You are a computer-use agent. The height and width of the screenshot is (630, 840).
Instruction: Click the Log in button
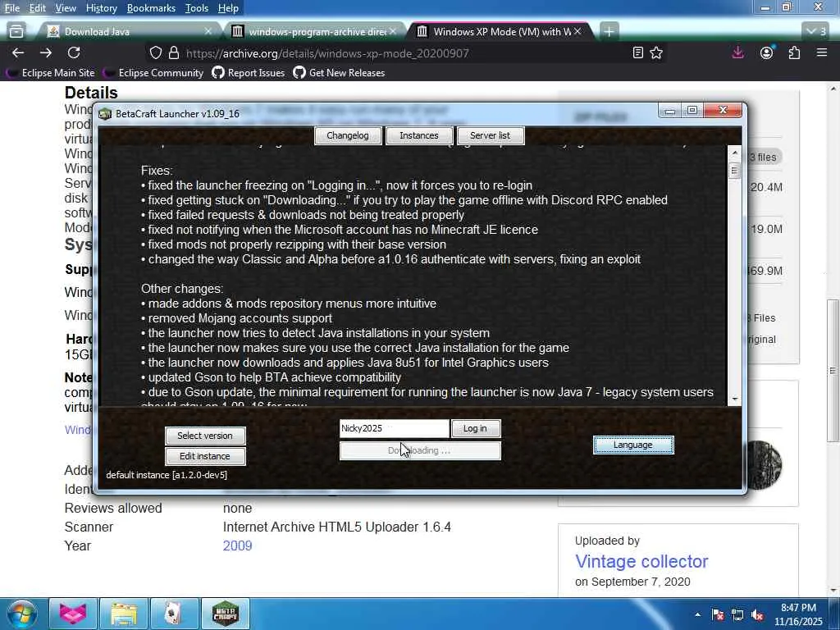[475, 428]
